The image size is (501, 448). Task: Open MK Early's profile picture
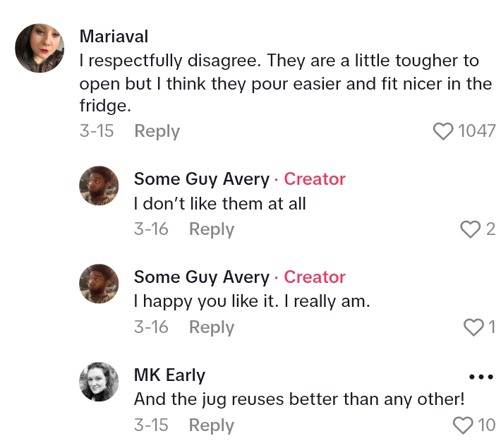(99, 382)
